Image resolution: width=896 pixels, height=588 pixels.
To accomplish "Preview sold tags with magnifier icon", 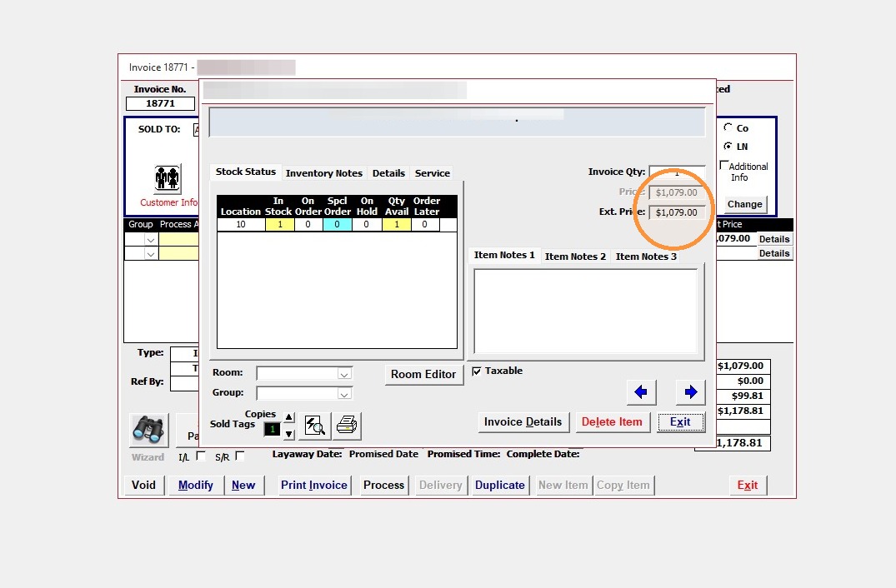I will coord(314,426).
